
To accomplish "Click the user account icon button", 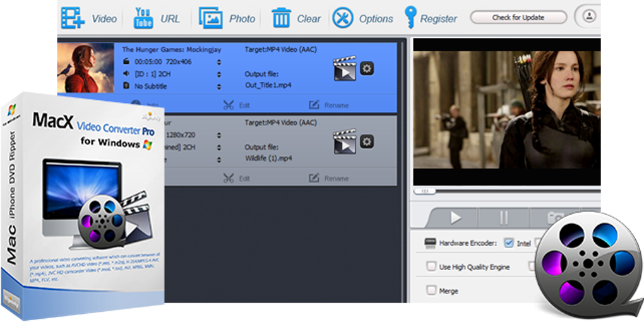I will tap(589, 17).
